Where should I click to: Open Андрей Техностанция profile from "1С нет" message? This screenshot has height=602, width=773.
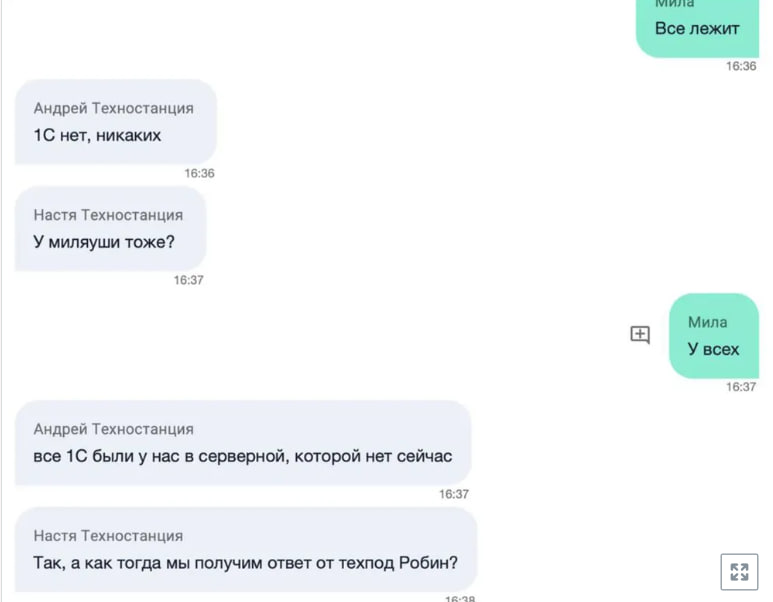tap(113, 108)
